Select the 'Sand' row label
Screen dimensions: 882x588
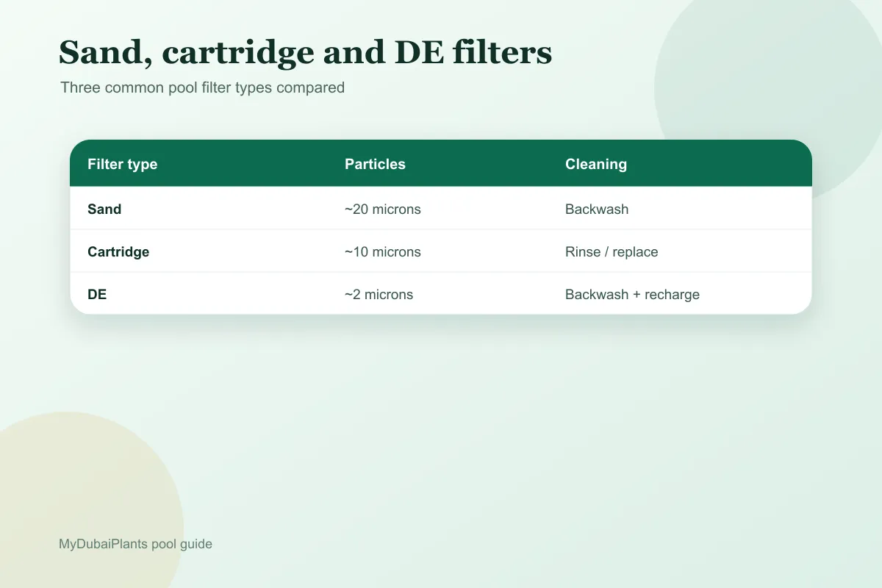104,209
